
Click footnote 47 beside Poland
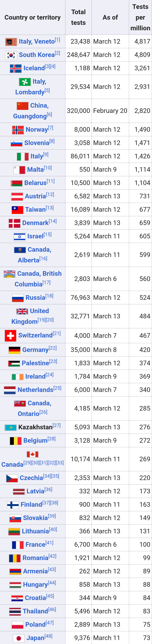point(50,622)
